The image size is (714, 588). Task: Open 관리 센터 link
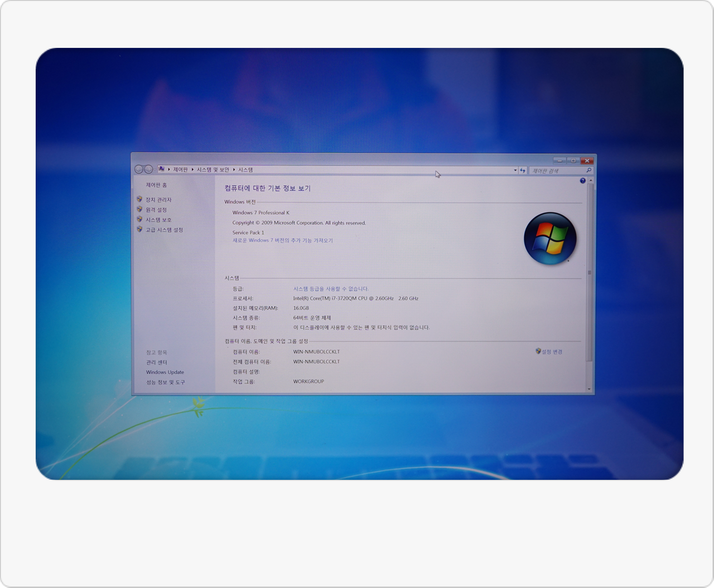[x=157, y=362]
